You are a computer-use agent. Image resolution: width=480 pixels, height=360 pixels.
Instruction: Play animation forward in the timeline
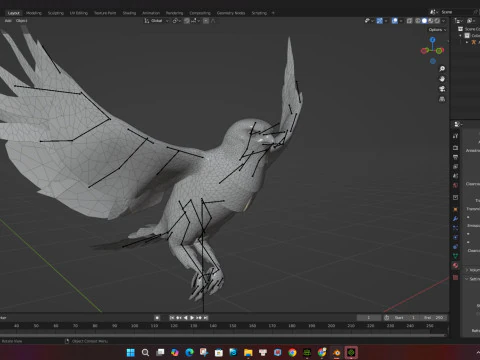click(x=192, y=318)
